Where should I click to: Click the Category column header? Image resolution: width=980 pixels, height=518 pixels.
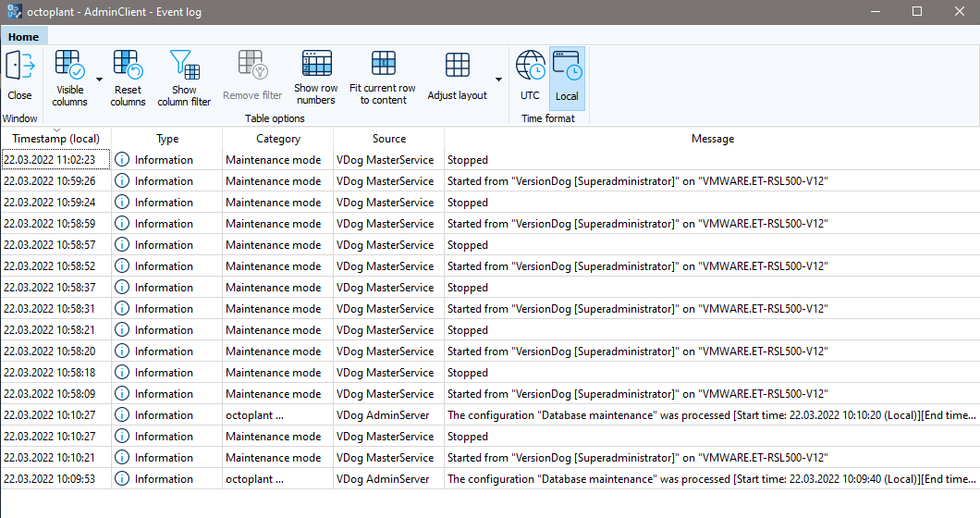277,139
